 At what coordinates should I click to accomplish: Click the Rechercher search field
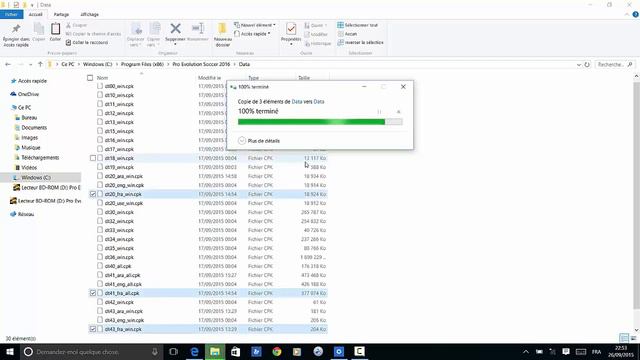pos(615,64)
